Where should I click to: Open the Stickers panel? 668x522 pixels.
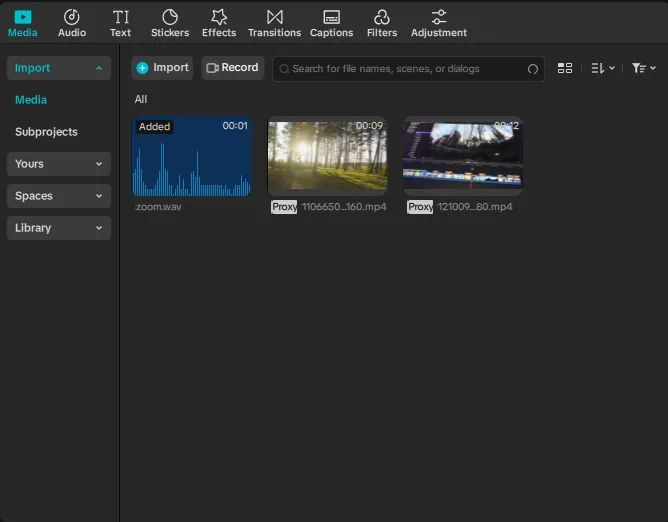[x=170, y=23]
